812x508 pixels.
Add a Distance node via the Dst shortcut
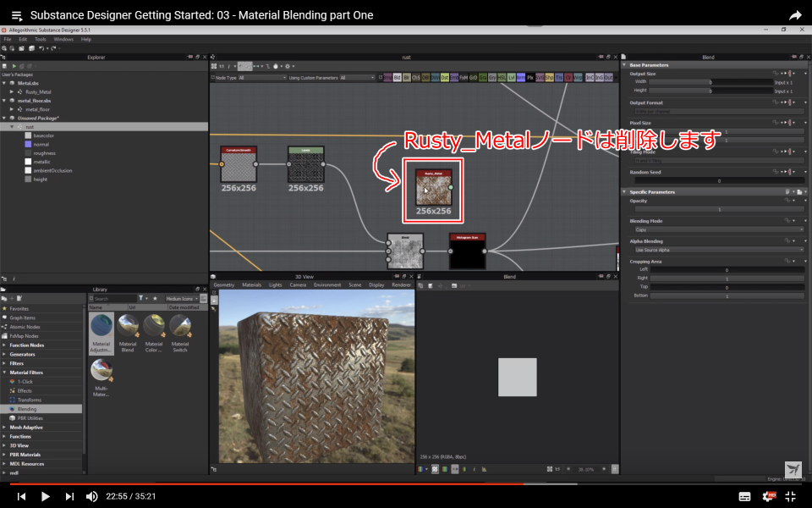pyautogui.click(x=445, y=78)
